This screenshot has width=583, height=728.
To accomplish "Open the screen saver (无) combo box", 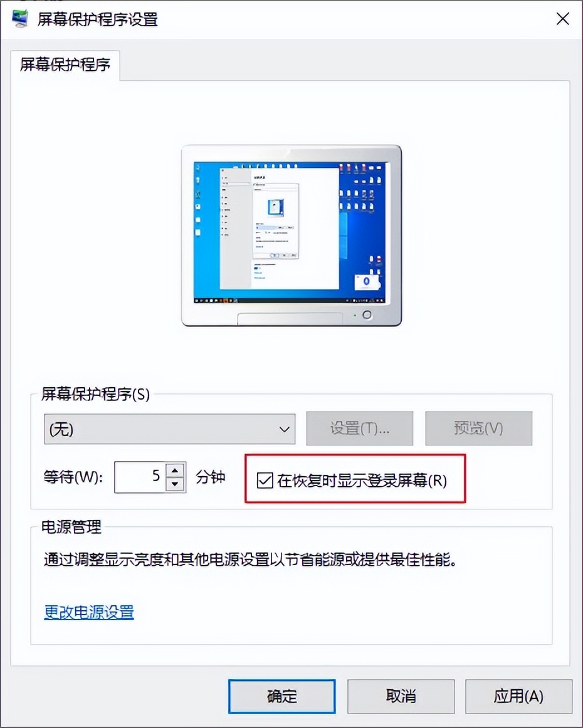I will [169, 429].
